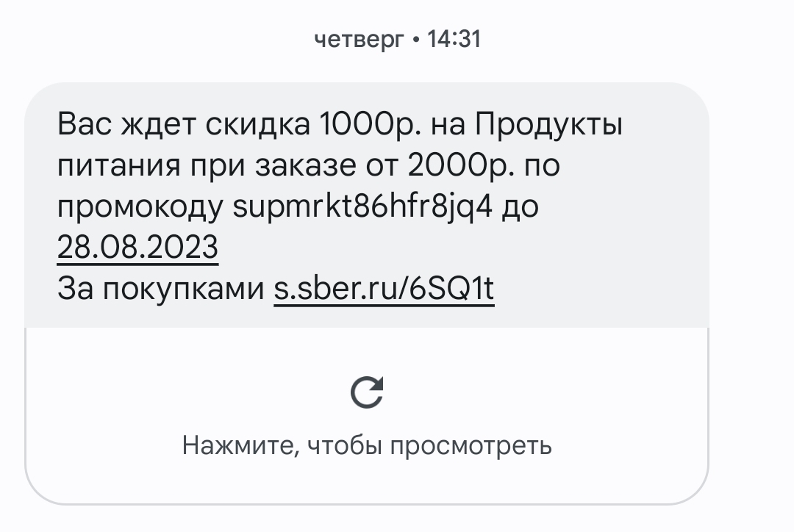Click the word "Продукты" in message

548,125
